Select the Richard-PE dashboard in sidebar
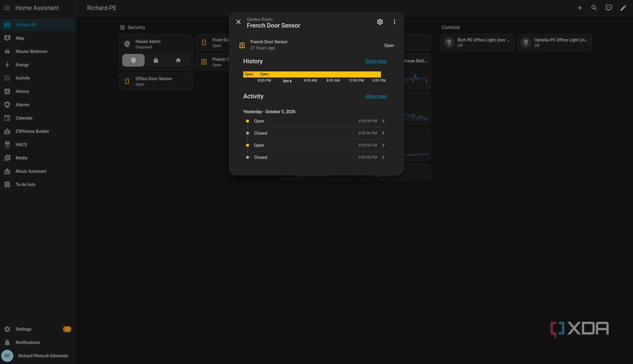This screenshot has width=633, height=364. click(x=38, y=25)
